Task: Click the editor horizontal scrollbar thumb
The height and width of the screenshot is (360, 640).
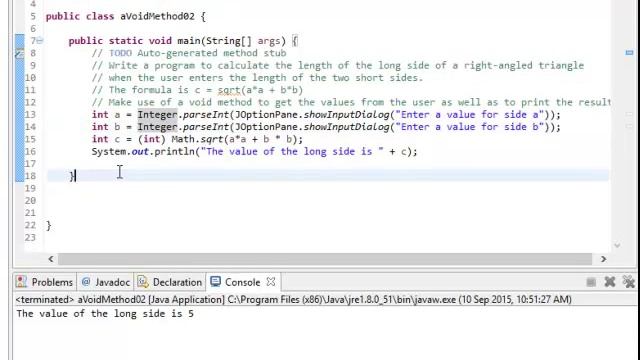Action: [325, 259]
